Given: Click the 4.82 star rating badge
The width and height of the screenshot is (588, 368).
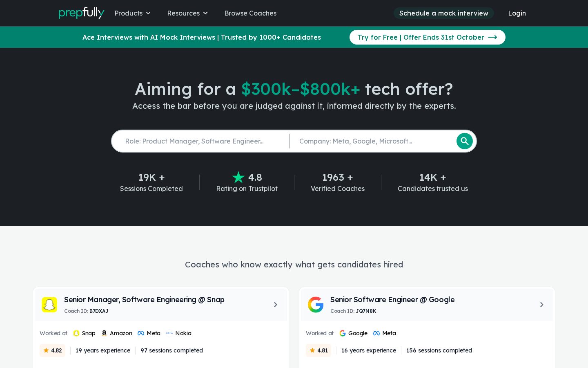Looking at the screenshot, I should point(52,350).
